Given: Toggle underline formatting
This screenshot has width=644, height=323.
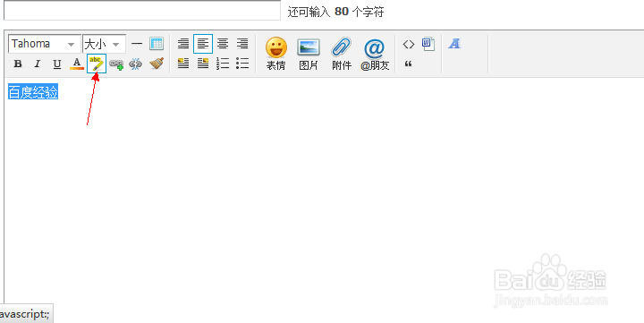Looking at the screenshot, I should pyautogui.click(x=57, y=64).
